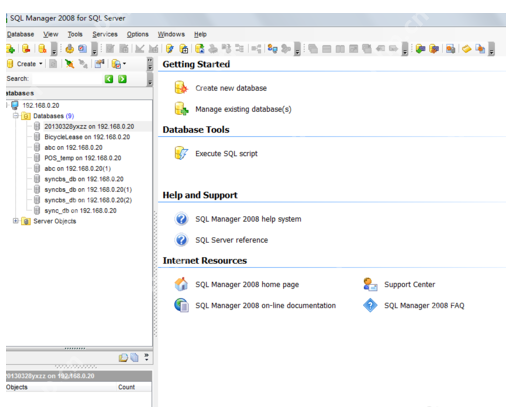The height and width of the screenshot is (407, 516).
Task: Open the Help menu
Action: [200, 34]
